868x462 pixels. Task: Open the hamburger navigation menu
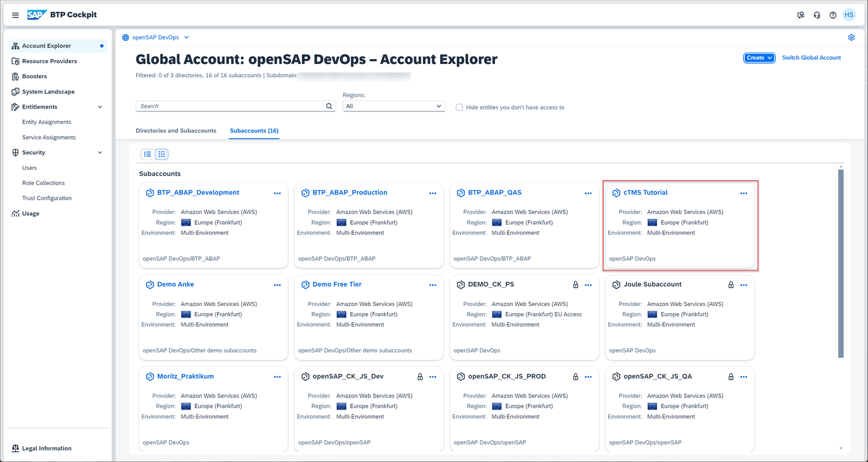[x=16, y=15]
